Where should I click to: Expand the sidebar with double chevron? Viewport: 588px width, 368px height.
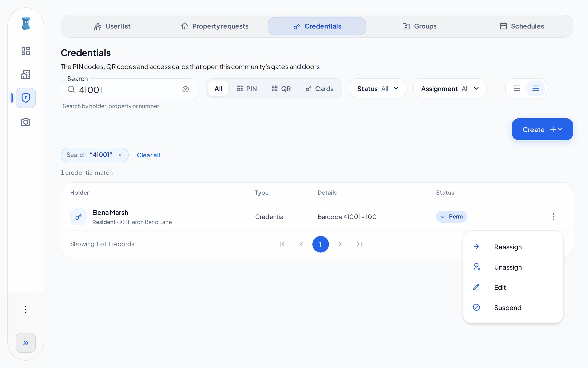click(25, 342)
